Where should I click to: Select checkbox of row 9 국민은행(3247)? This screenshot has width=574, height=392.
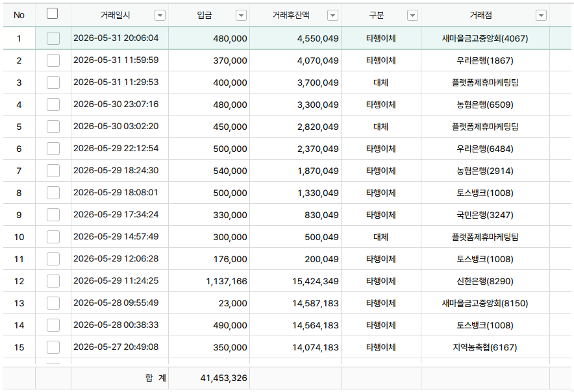[53, 215]
